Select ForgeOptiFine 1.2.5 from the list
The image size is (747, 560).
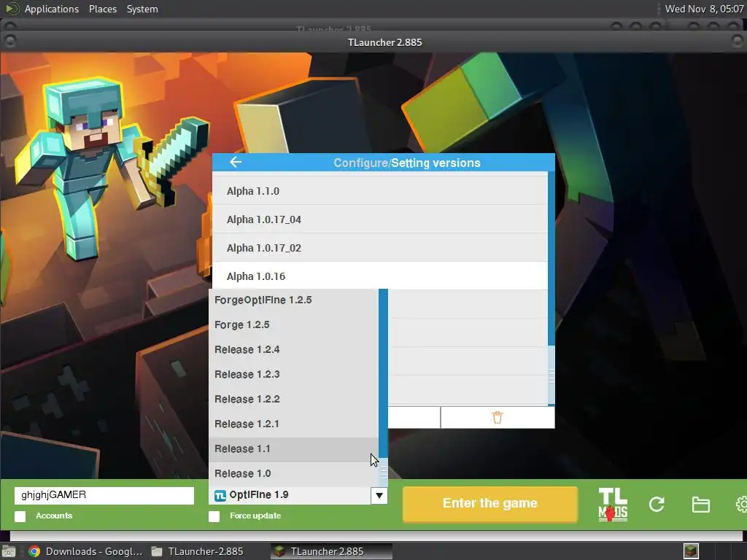click(293, 300)
